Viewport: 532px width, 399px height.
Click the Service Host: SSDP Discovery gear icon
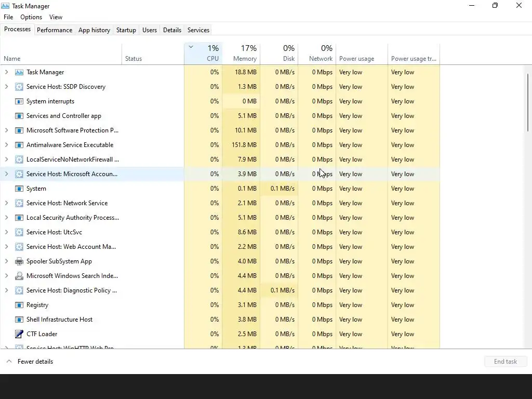click(19, 87)
